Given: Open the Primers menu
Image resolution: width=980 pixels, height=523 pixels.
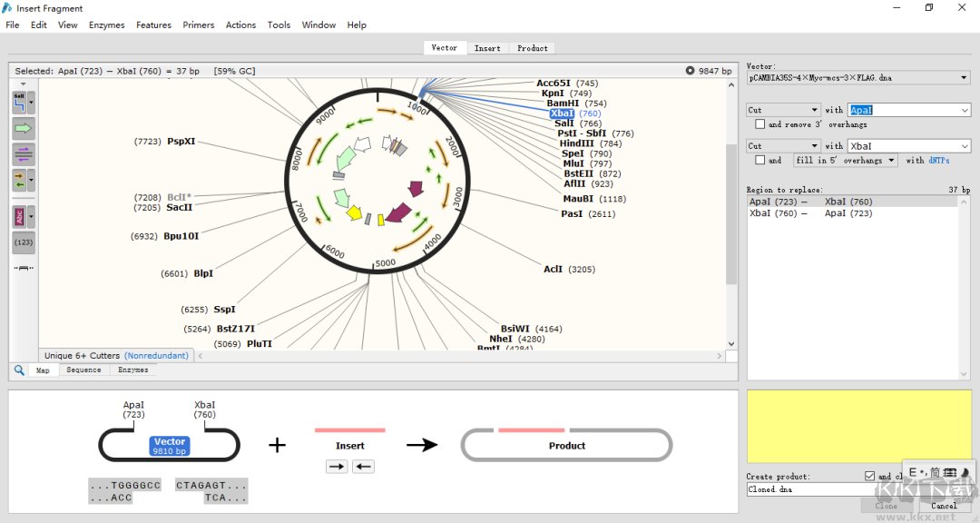Looking at the screenshot, I should click(x=199, y=25).
